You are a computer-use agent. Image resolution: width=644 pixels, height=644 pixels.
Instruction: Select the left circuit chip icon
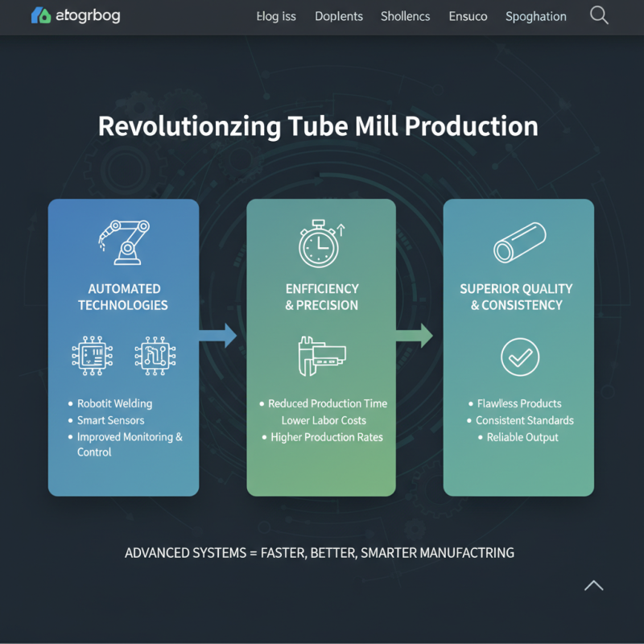click(x=93, y=355)
